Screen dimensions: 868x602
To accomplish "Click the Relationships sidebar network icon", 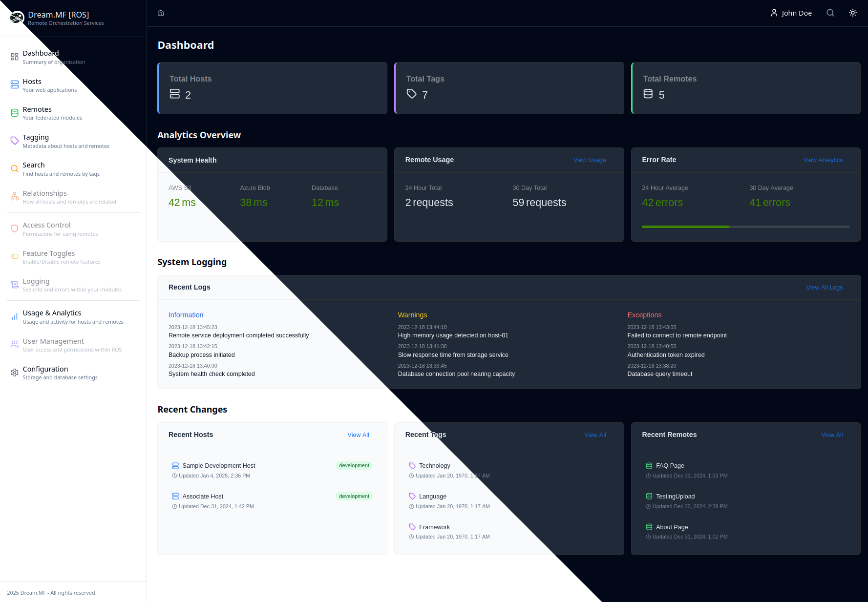I will 15,197.
